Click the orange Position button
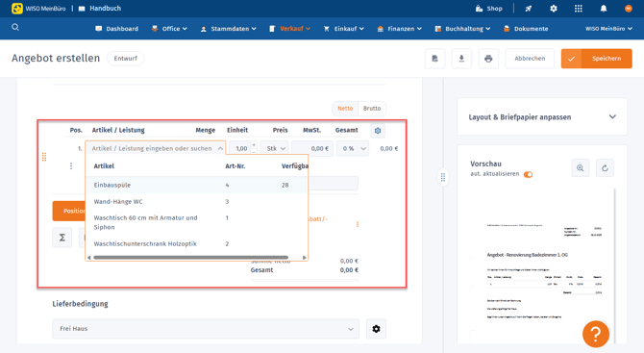 tap(69, 211)
